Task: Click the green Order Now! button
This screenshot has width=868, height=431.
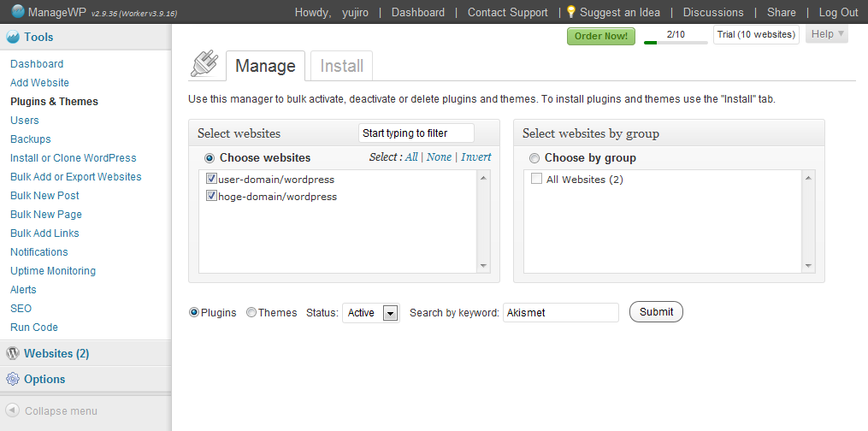Action: 600,37
